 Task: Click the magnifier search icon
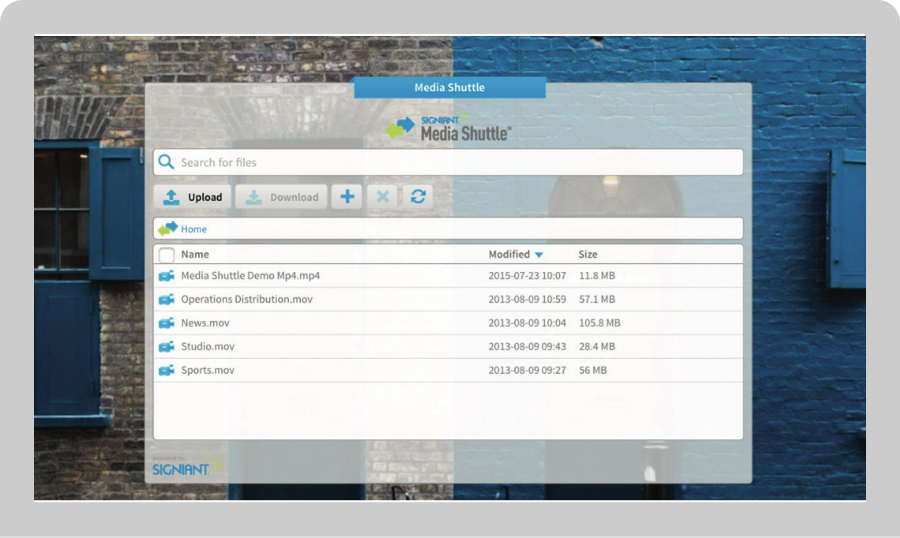pyautogui.click(x=167, y=162)
